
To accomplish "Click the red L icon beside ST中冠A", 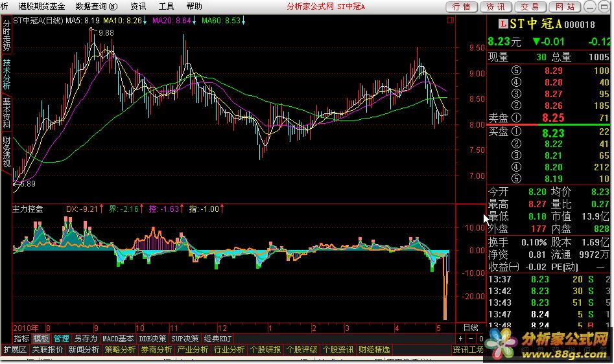I will click(502, 24).
